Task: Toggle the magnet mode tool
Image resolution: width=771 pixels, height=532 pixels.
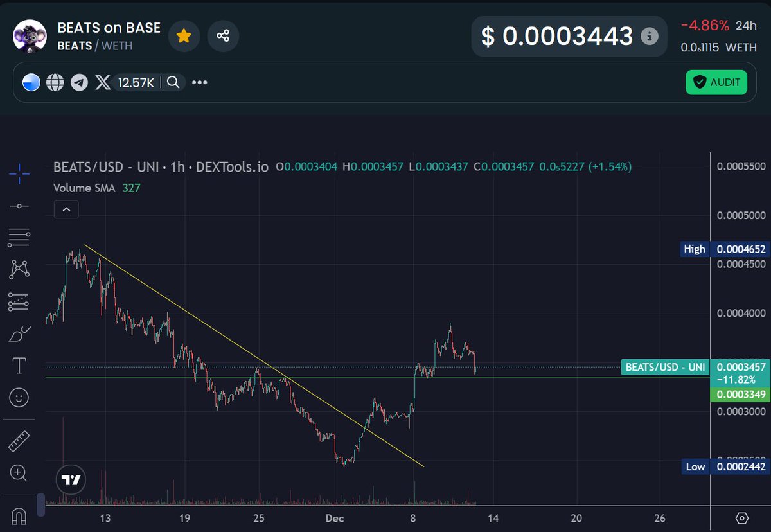Action: (19, 516)
